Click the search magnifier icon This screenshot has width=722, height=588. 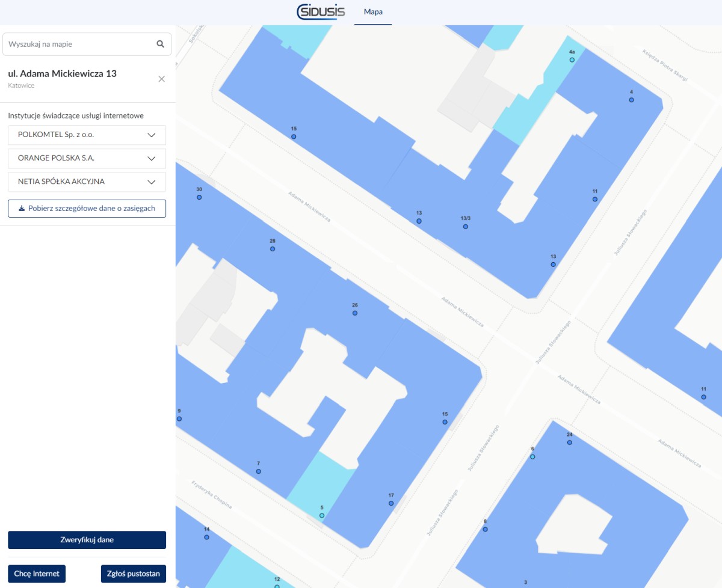click(x=160, y=44)
